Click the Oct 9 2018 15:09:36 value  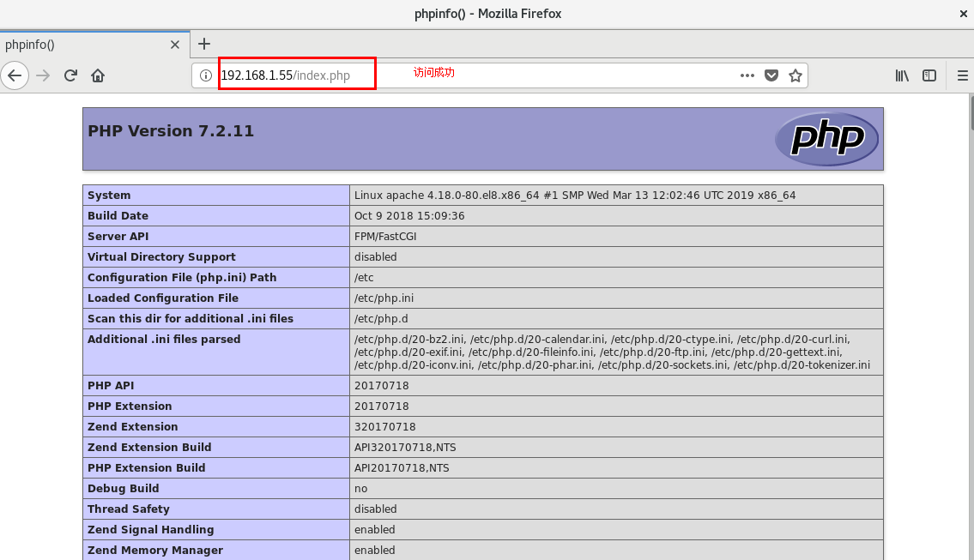click(409, 215)
